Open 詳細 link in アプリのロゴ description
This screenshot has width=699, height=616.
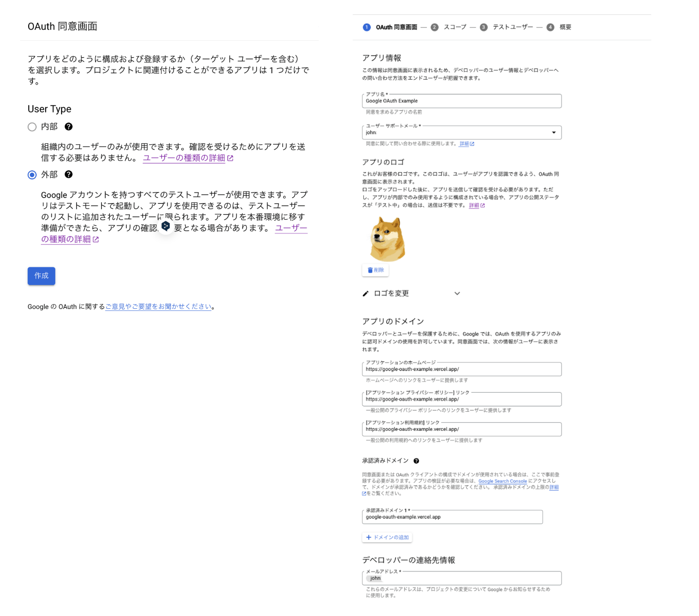tap(477, 205)
